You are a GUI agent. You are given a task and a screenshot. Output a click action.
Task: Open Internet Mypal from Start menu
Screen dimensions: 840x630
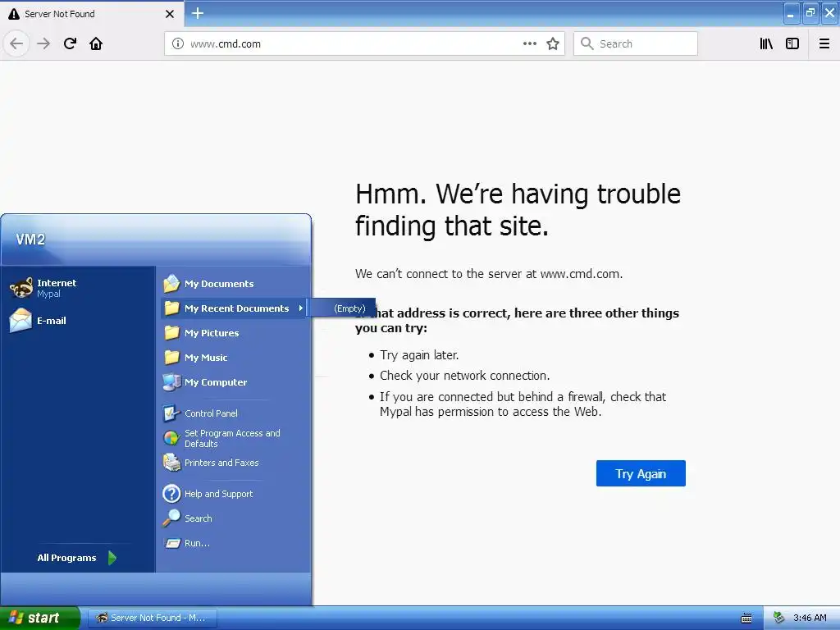click(x=78, y=288)
